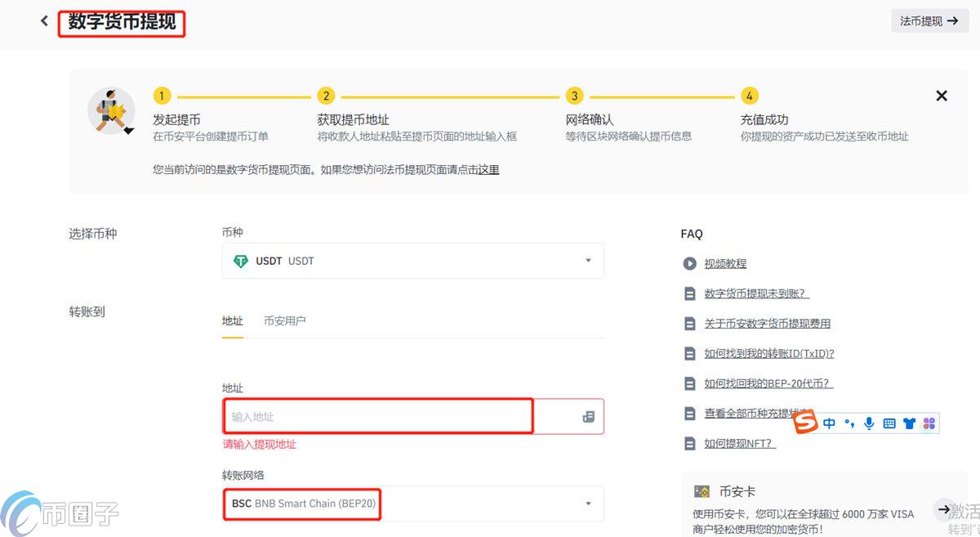Toggle Sogou punctuation mode icon
The image size is (980, 537).
tap(849, 423)
